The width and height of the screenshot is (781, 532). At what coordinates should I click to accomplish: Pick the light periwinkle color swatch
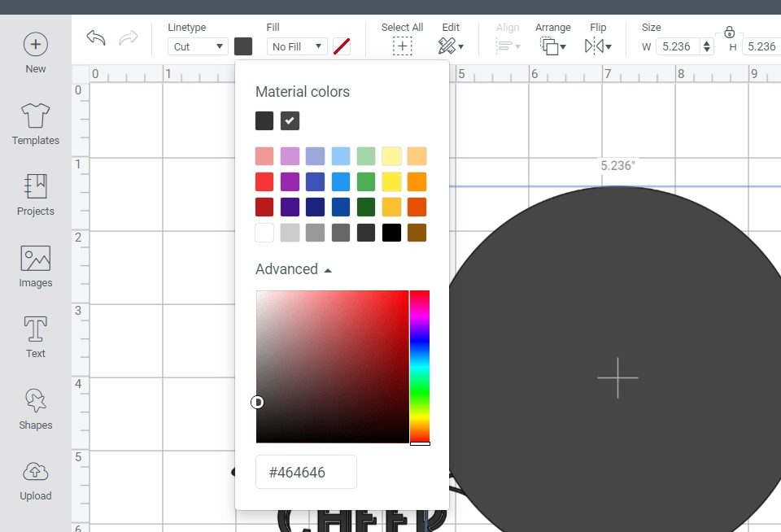[x=316, y=156]
